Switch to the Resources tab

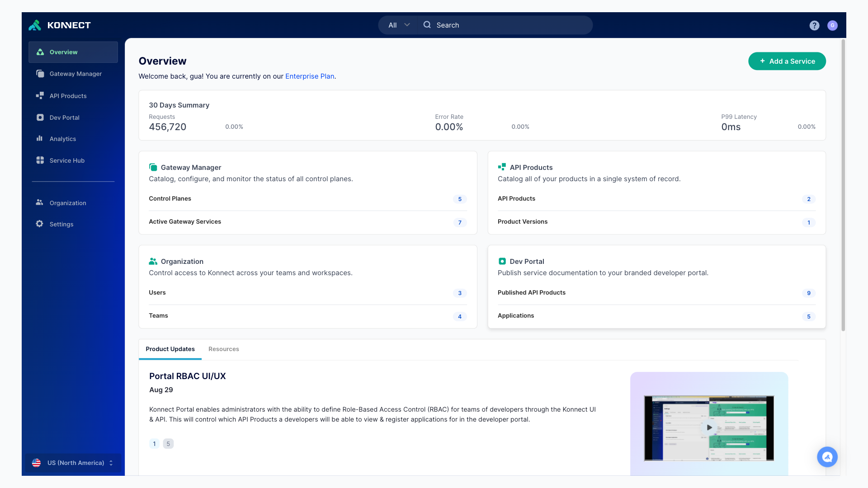tap(223, 349)
